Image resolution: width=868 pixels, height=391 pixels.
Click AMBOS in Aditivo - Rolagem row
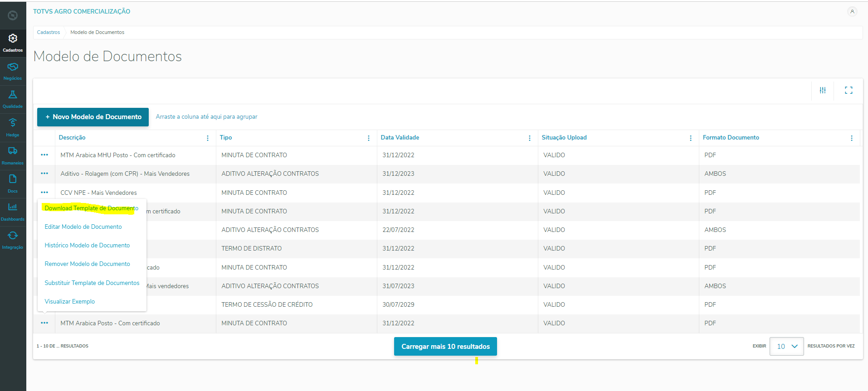[715, 174]
